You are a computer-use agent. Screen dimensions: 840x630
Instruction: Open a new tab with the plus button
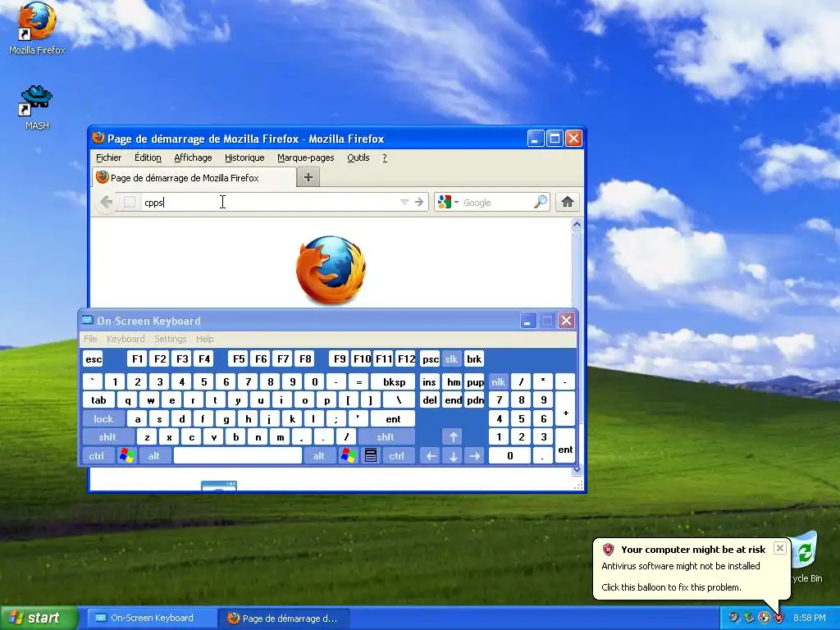tap(308, 177)
